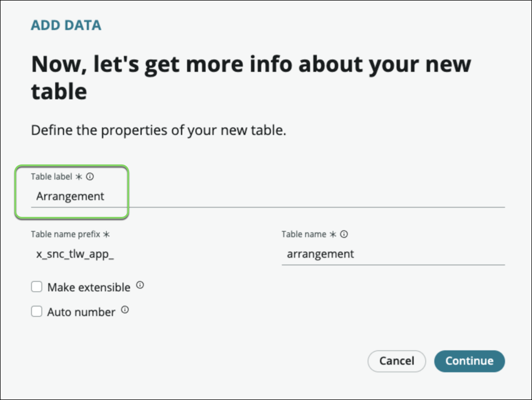Click into the Table name field
Image resolution: width=532 pixels, height=400 pixels.
[x=393, y=254]
